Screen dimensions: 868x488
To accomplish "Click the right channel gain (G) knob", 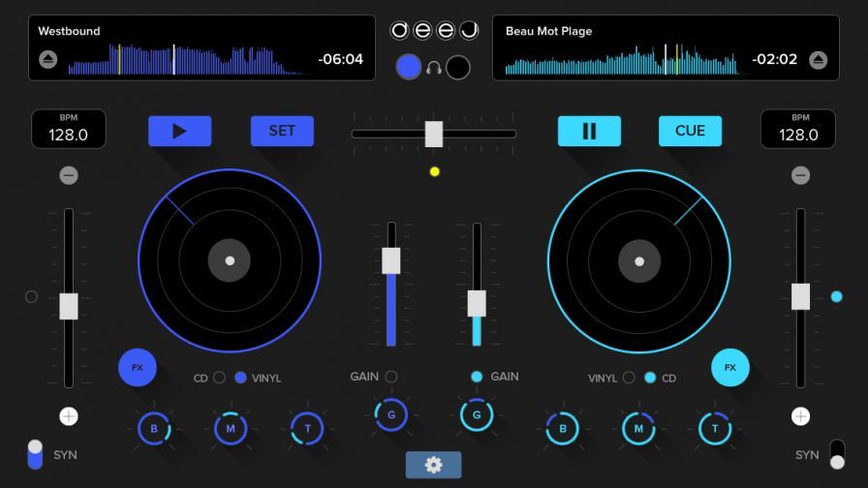I will [x=477, y=415].
